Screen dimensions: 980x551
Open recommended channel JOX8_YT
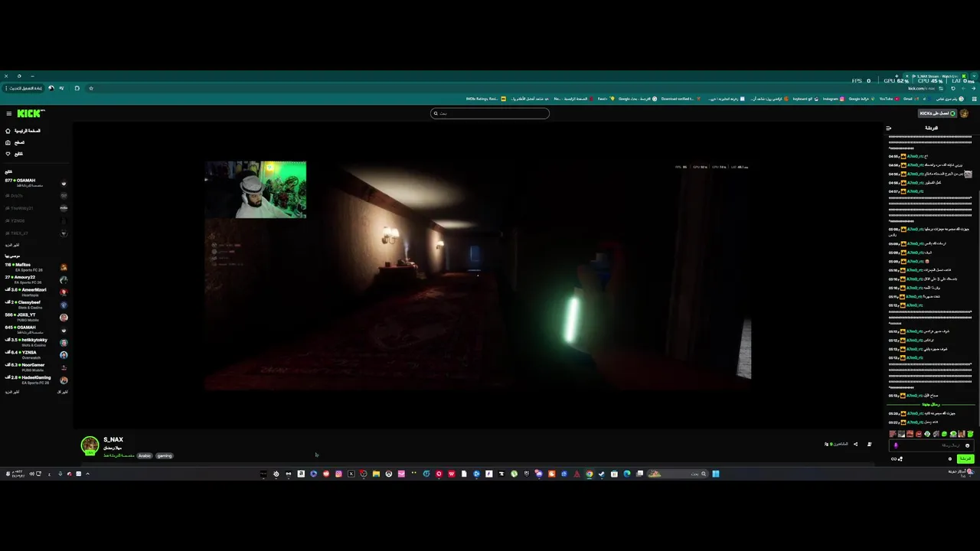click(36, 317)
